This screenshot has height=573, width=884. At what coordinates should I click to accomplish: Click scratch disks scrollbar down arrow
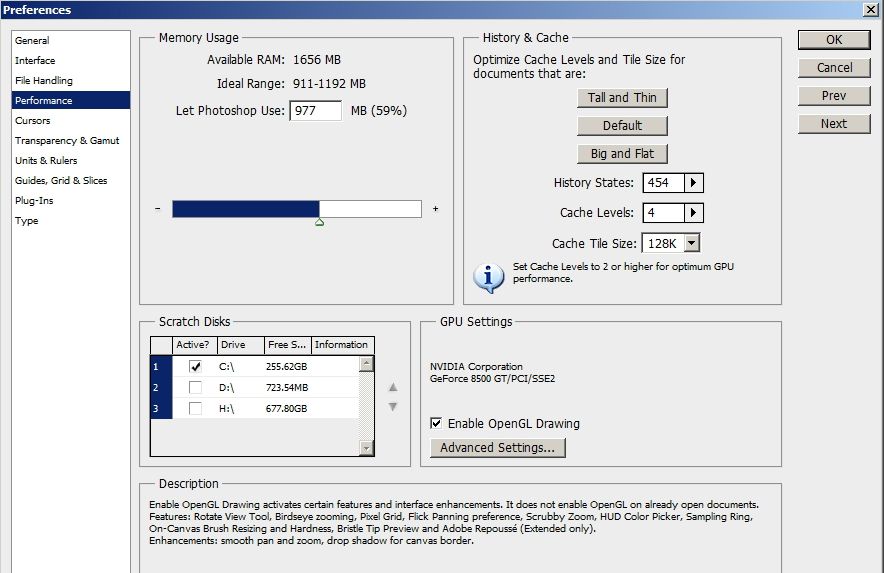366,448
